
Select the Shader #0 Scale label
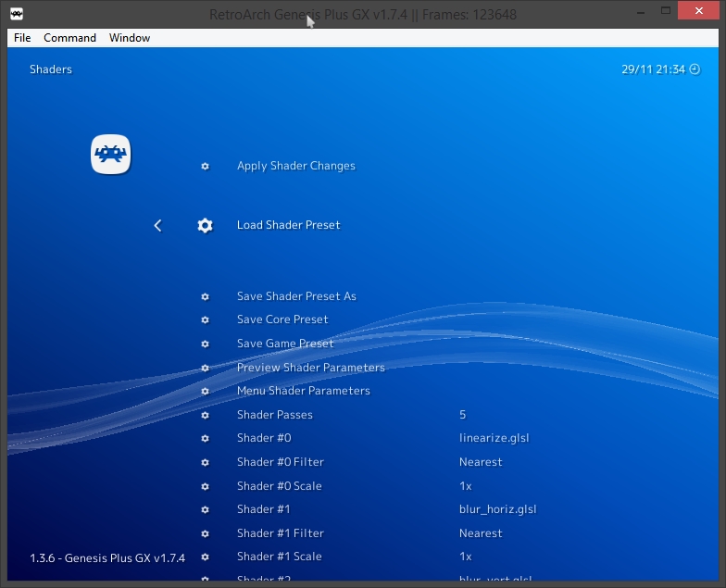pos(280,486)
